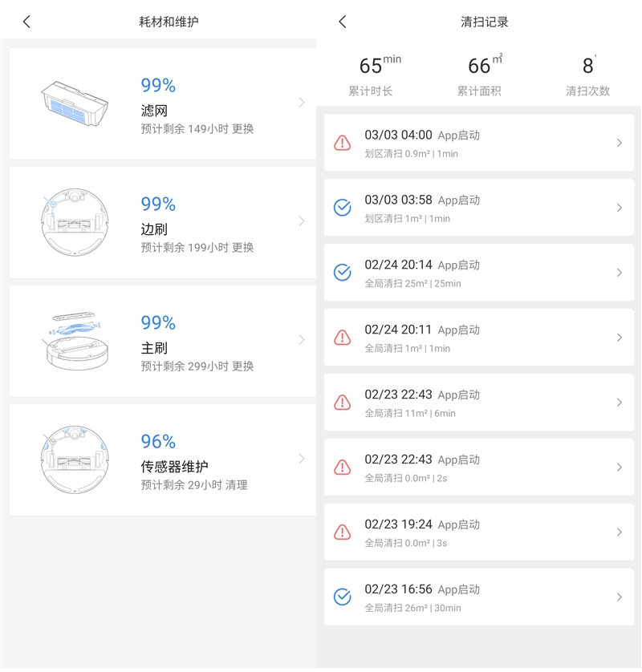Tap the 边刷 side brush robot image

point(74,221)
